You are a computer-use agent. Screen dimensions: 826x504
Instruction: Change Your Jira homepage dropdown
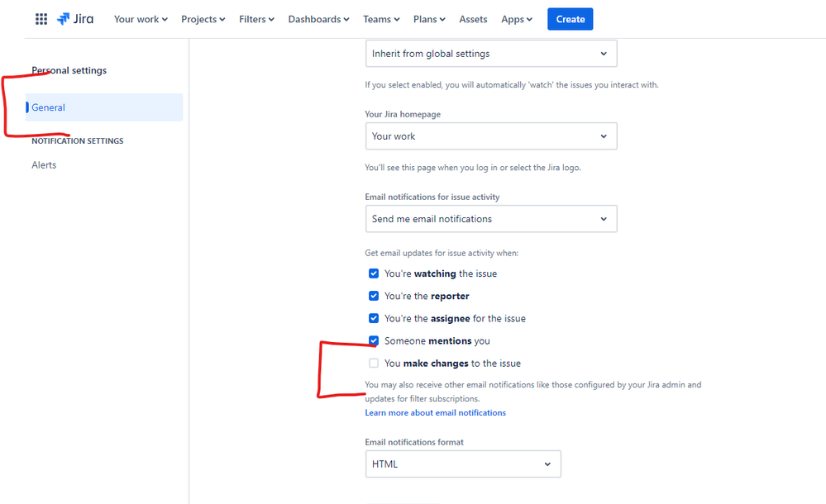click(491, 136)
